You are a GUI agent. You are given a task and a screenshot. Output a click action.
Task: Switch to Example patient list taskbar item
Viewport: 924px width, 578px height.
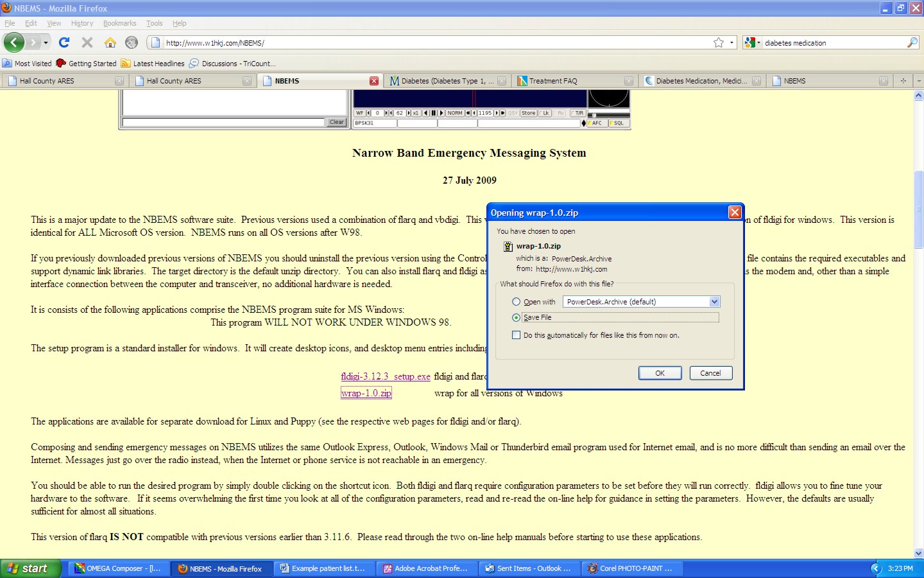323,568
